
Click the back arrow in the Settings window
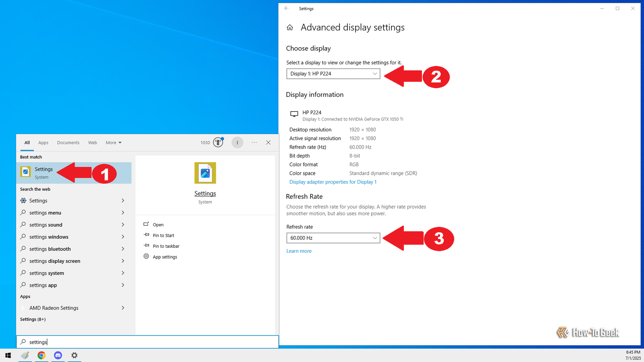point(286,8)
